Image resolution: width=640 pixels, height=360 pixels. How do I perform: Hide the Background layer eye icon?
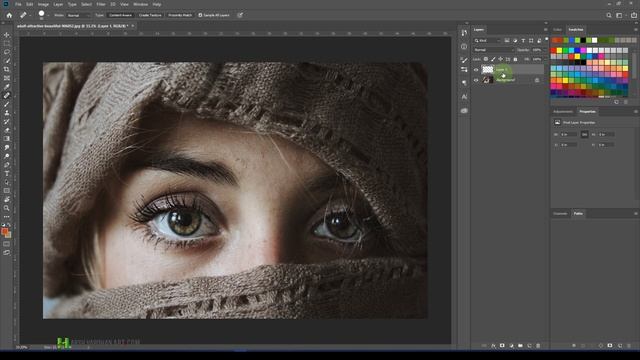click(476, 80)
